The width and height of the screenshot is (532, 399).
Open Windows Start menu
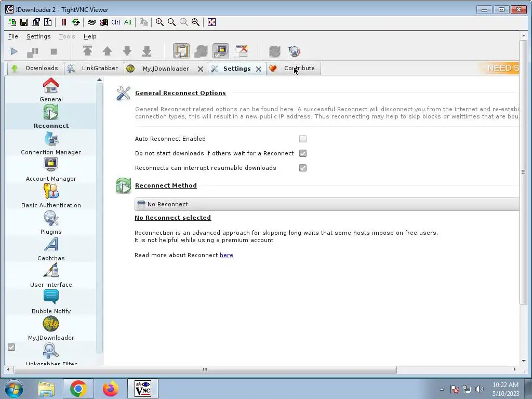(x=13, y=389)
